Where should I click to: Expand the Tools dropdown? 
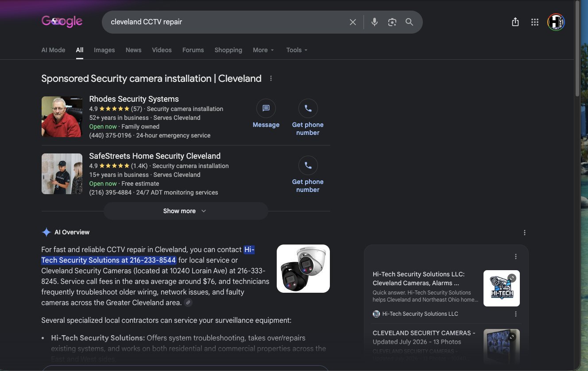pyautogui.click(x=297, y=50)
